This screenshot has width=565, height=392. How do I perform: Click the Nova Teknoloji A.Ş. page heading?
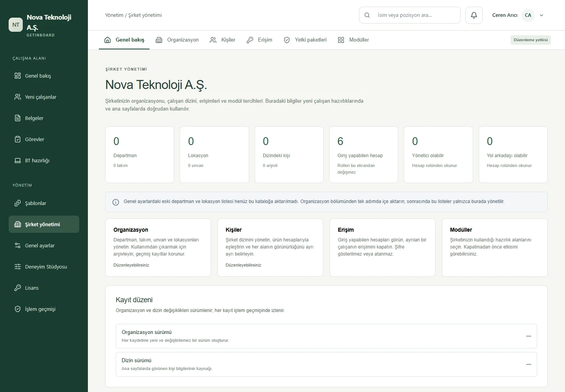tap(156, 85)
